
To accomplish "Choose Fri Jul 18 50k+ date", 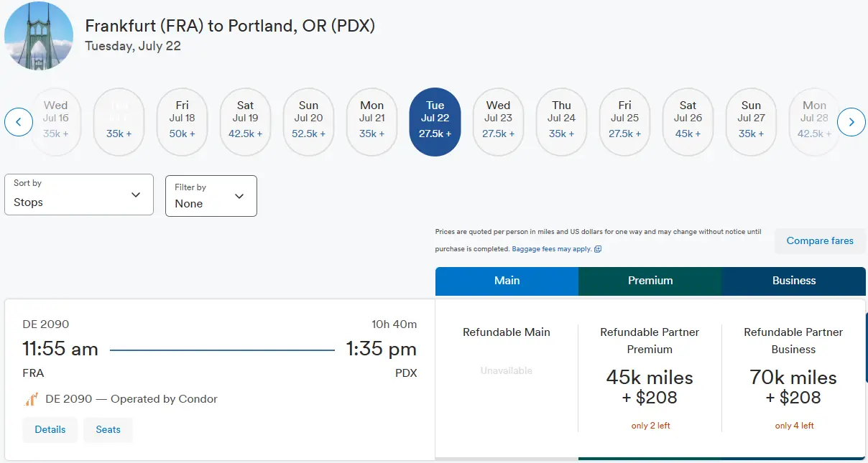I will click(x=183, y=122).
